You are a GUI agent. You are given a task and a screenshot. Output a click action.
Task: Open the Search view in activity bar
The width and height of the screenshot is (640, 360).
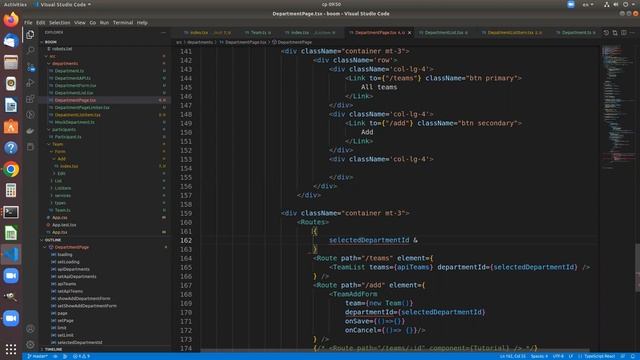(x=30, y=51)
